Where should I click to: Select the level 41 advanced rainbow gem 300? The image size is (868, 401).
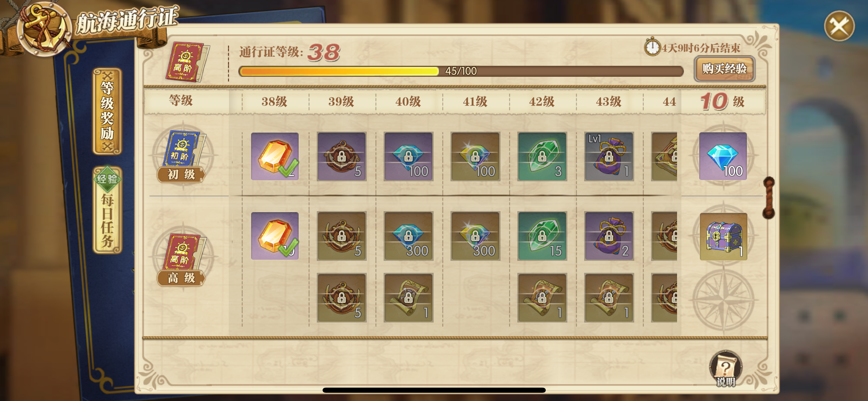(x=475, y=236)
